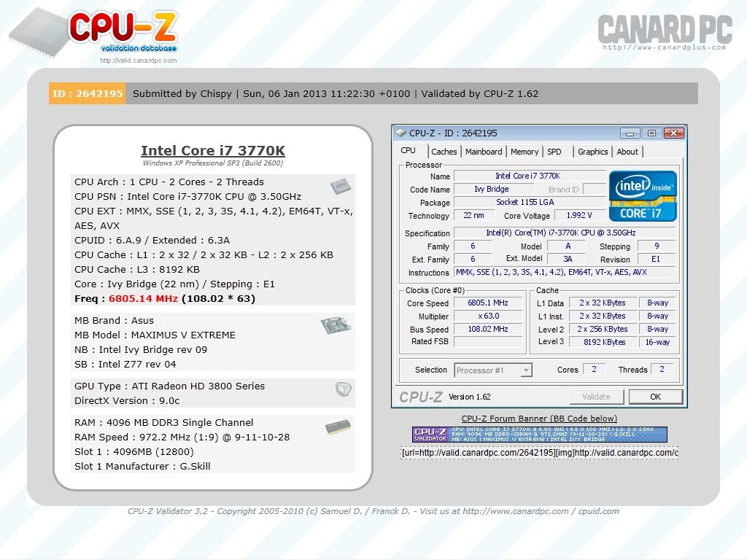Screen dimensions: 747x560
Task: Click the CPU-Z Forum Banner link
Action: [x=539, y=419]
